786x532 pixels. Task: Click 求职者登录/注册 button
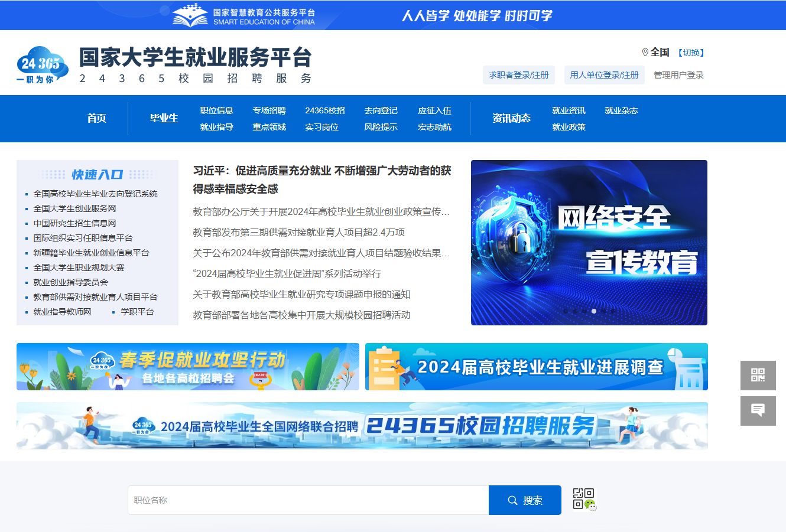click(x=518, y=75)
